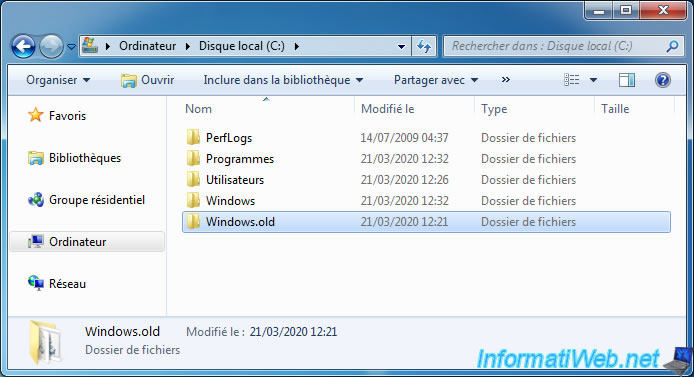694x377 pixels.
Task: Open Help via question mark icon
Action: tap(663, 80)
